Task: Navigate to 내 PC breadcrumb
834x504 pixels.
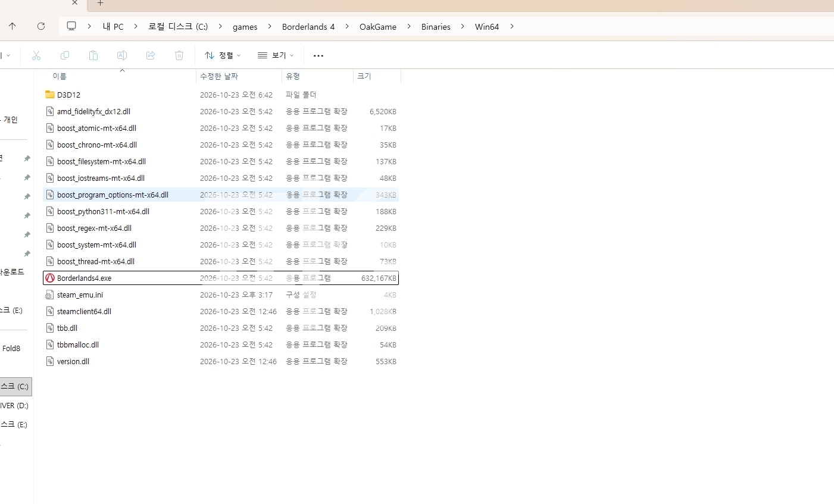Action: [x=113, y=27]
